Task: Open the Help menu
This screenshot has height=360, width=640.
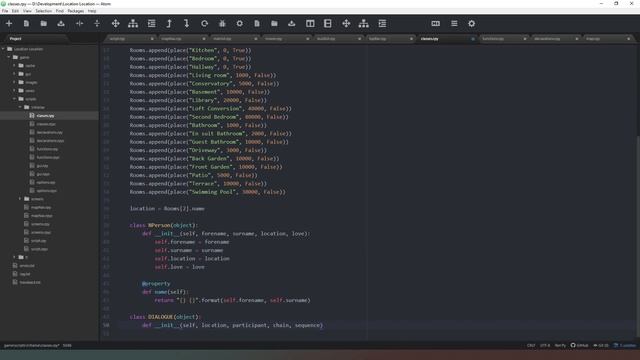Action: (92, 11)
